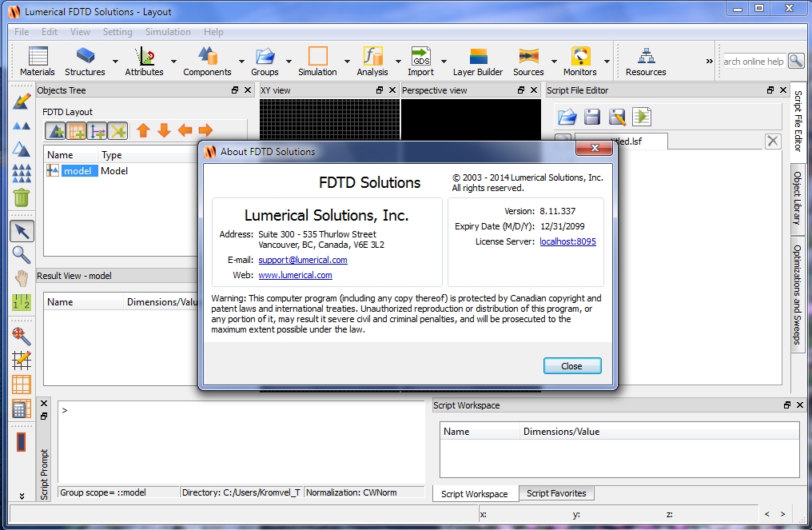Click the Resources toolbar icon
Image resolution: width=812 pixels, height=530 pixels.
(x=646, y=56)
